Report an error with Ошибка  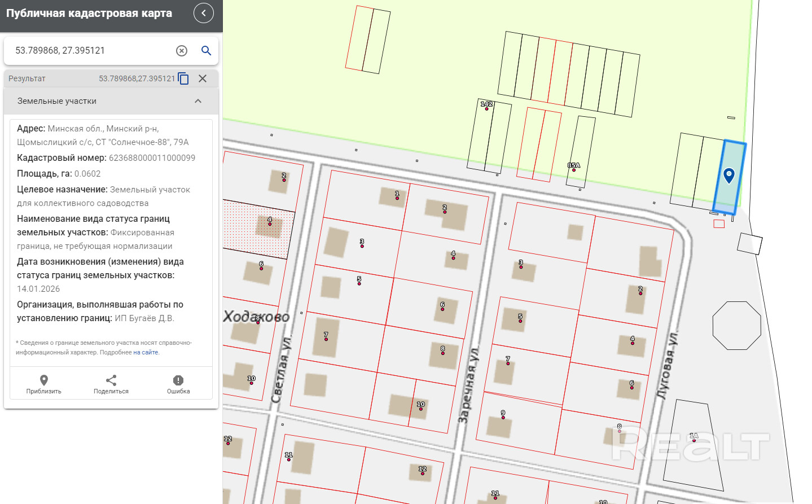coord(178,384)
